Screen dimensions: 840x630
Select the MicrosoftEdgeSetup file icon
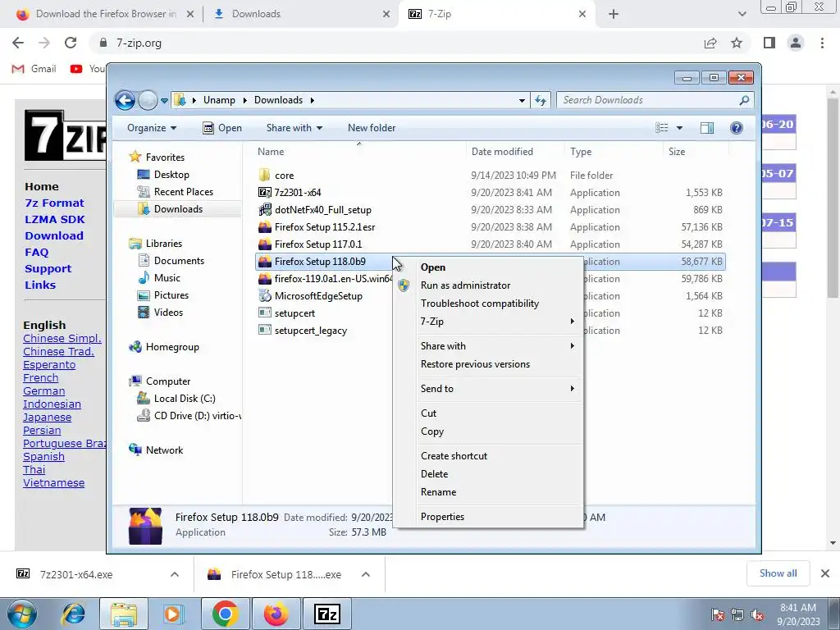click(265, 295)
